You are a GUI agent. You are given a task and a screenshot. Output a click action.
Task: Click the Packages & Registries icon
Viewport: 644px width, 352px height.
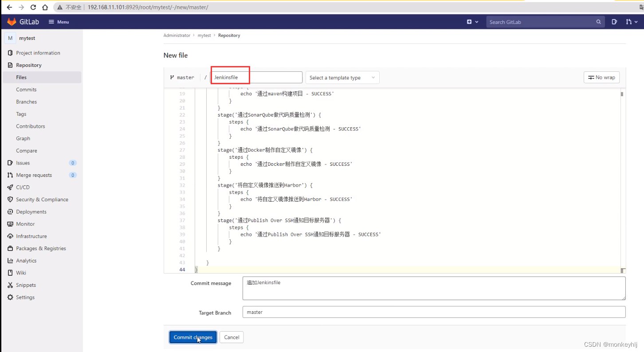[10, 248]
